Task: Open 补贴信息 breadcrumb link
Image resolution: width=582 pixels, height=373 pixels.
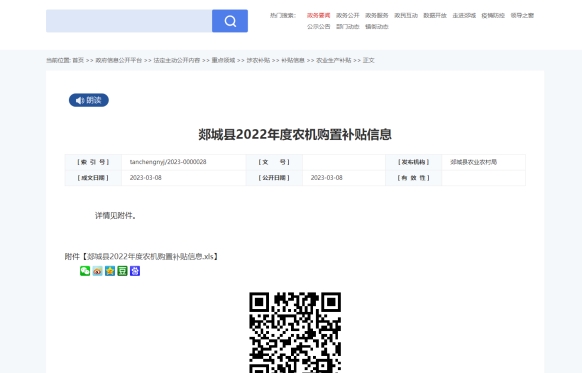Action: pos(293,60)
